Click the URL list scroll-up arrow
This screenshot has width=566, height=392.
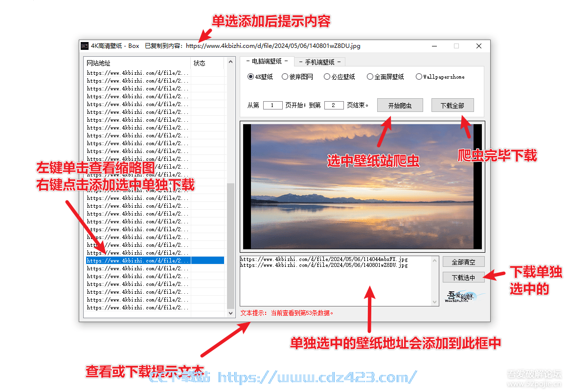tap(231, 62)
